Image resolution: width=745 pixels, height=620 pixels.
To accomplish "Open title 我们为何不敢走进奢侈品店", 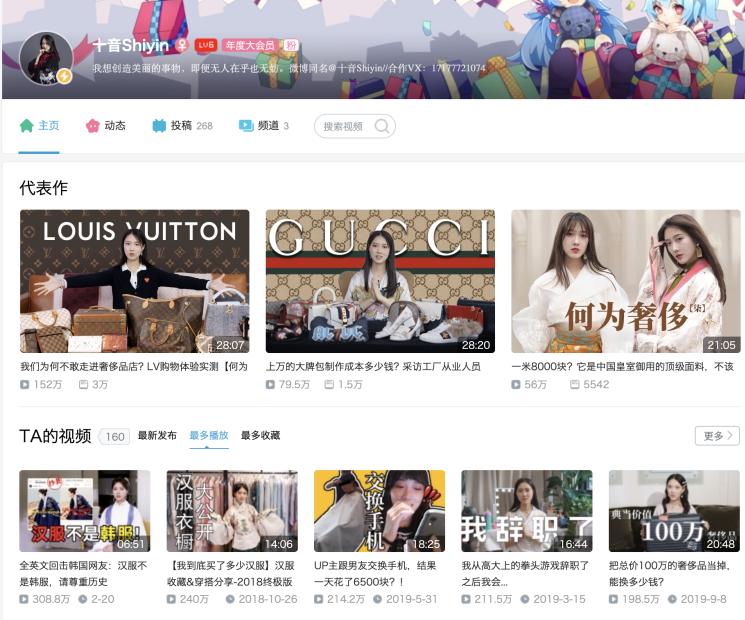I will pos(134,366).
